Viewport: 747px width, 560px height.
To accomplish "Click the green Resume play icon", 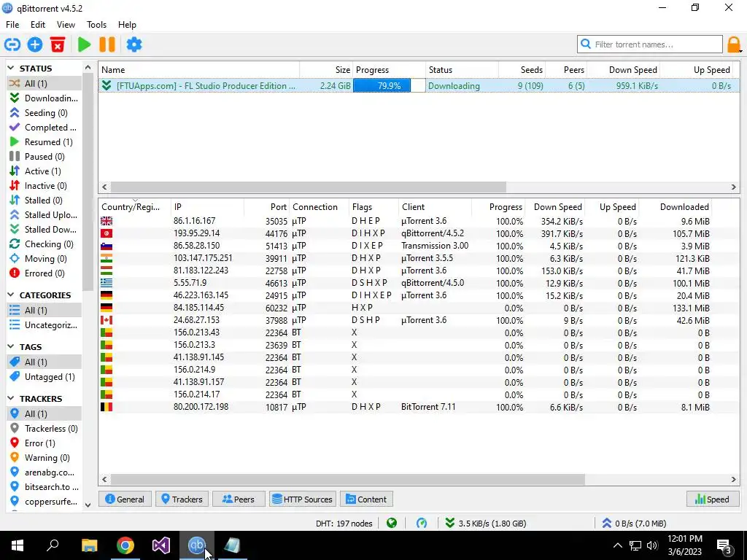I will click(85, 44).
